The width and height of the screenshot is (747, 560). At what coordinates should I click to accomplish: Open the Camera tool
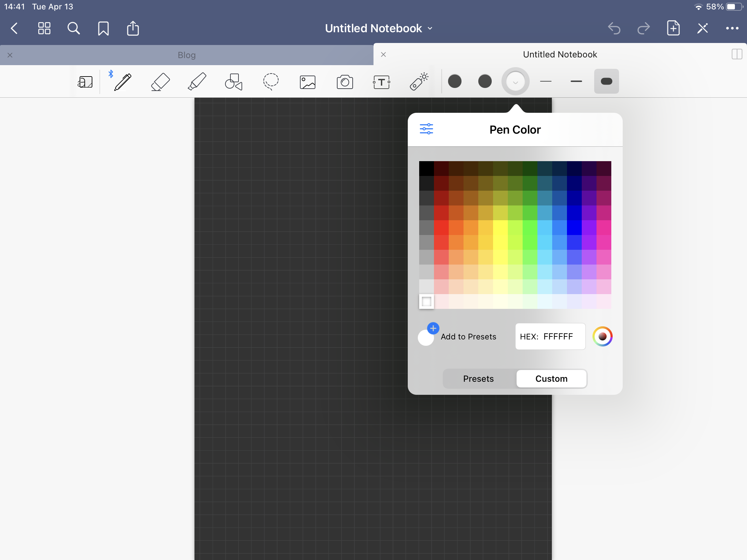pos(345,82)
